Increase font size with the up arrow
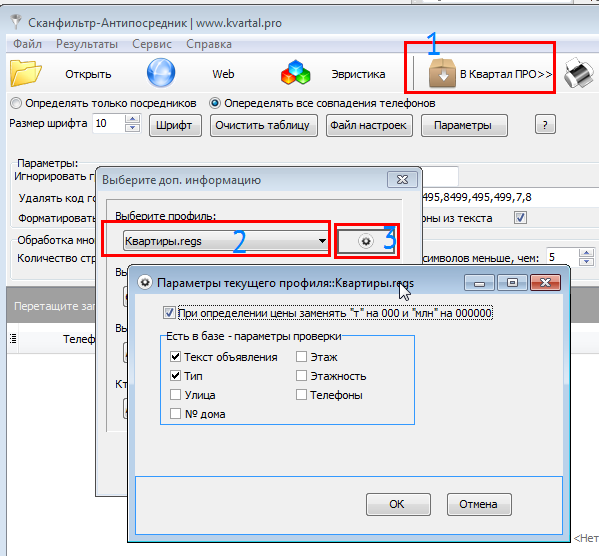This screenshot has width=599, height=556. (x=133, y=119)
